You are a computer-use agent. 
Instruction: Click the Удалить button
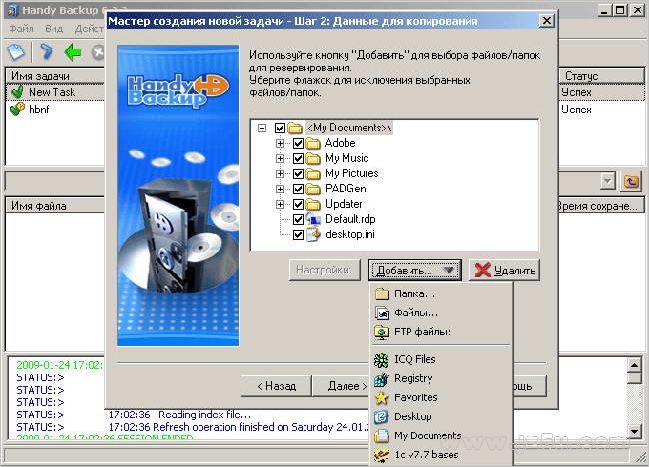tap(505, 270)
